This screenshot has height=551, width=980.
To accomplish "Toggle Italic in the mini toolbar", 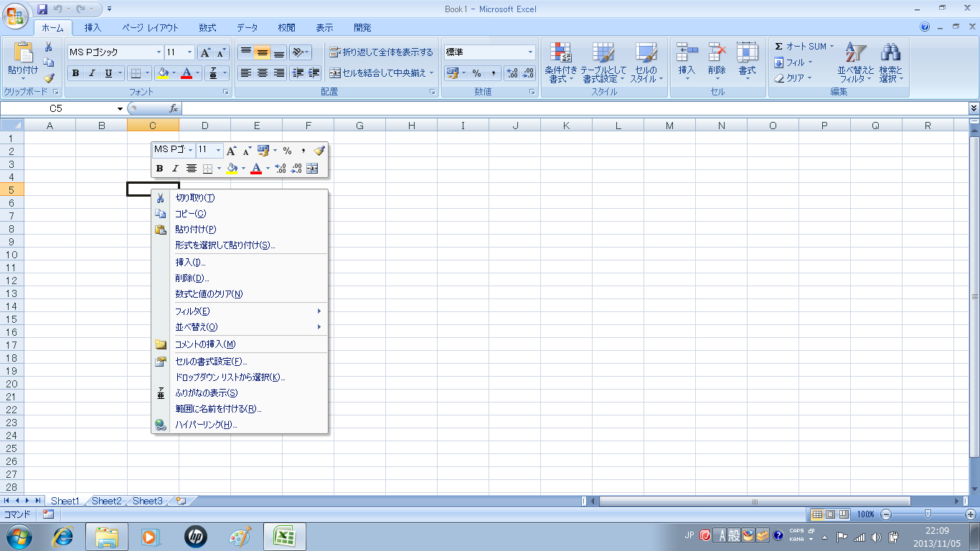I will coord(174,169).
